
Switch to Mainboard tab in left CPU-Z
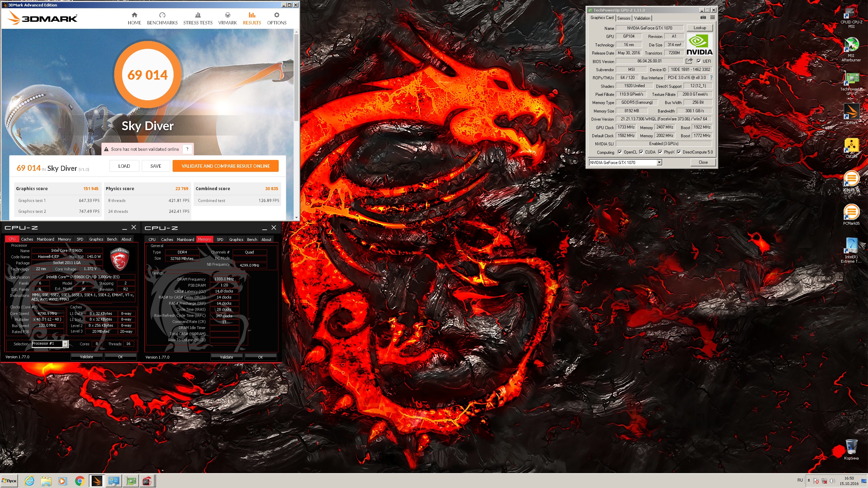(45, 239)
